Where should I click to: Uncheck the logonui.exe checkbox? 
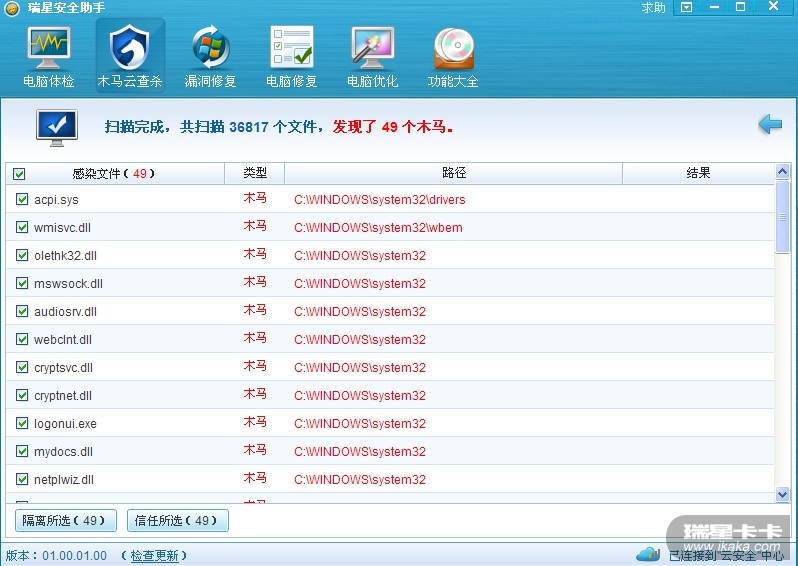[22, 423]
